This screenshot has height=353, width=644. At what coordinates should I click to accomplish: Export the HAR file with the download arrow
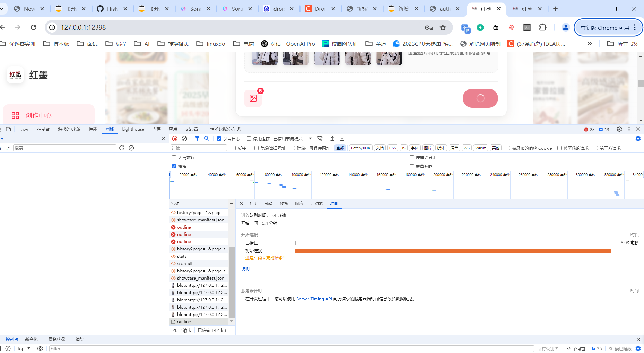click(x=342, y=139)
